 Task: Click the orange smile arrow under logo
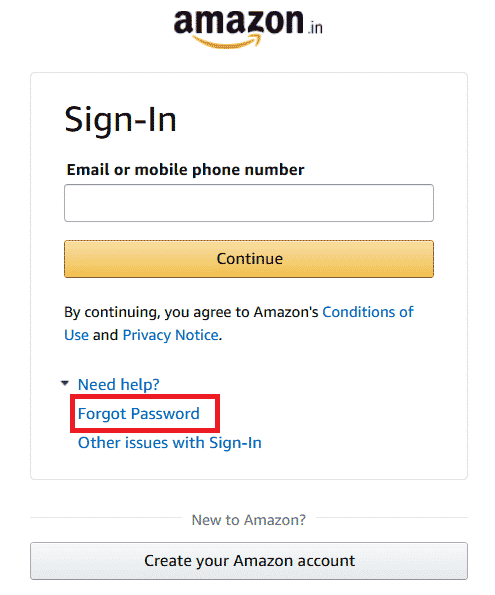click(228, 41)
